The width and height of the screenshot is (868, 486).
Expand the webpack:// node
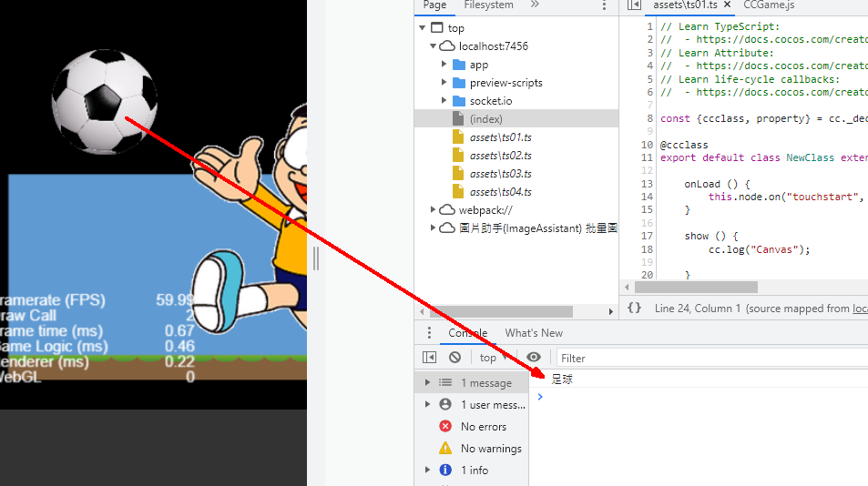click(433, 209)
